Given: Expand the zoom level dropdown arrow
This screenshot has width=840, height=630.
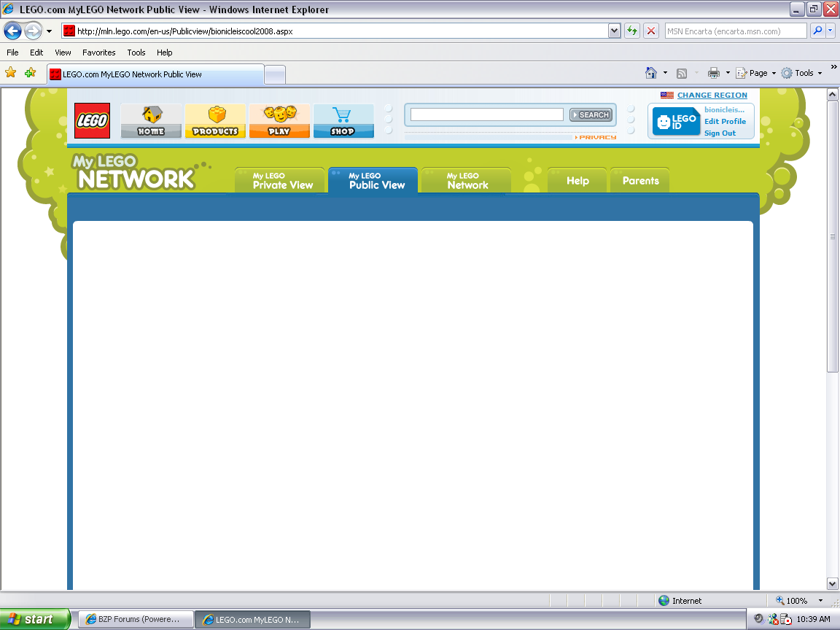Looking at the screenshot, I should tap(820, 601).
